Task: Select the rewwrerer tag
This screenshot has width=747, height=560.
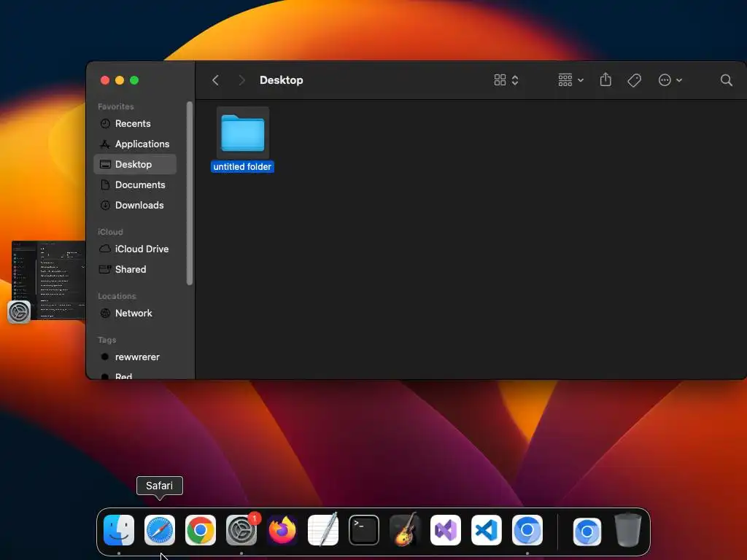Action: click(x=135, y=357)
